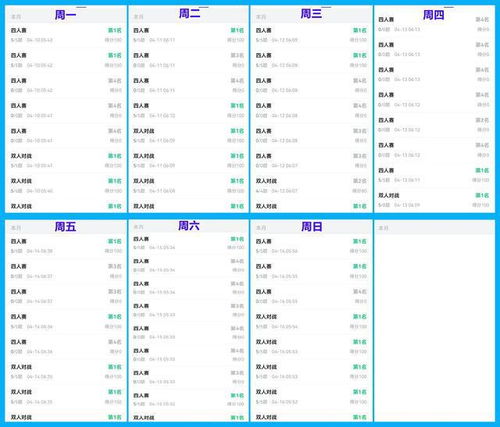This screenshot has height=427, width=500.
Task: Click the 周日 title label
Action: 312,227
